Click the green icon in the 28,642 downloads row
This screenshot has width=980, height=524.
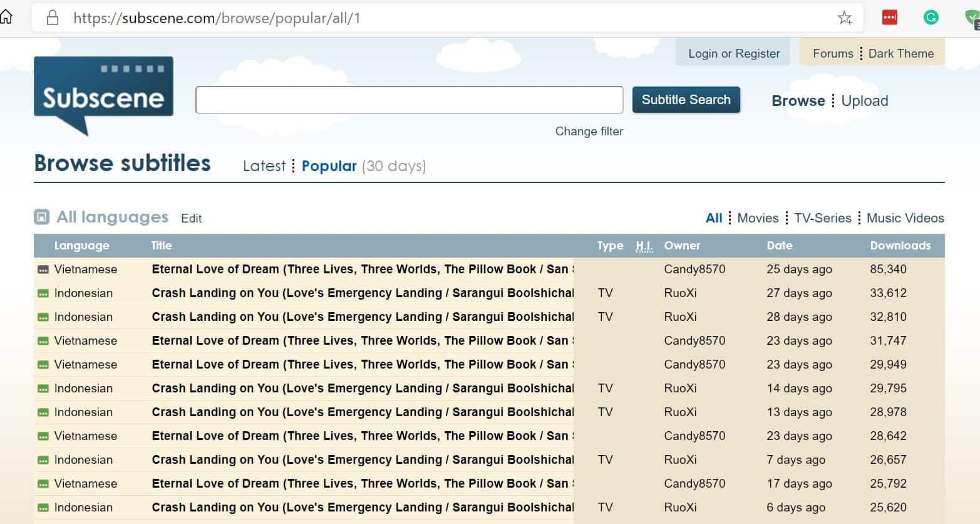click(43, 436)
